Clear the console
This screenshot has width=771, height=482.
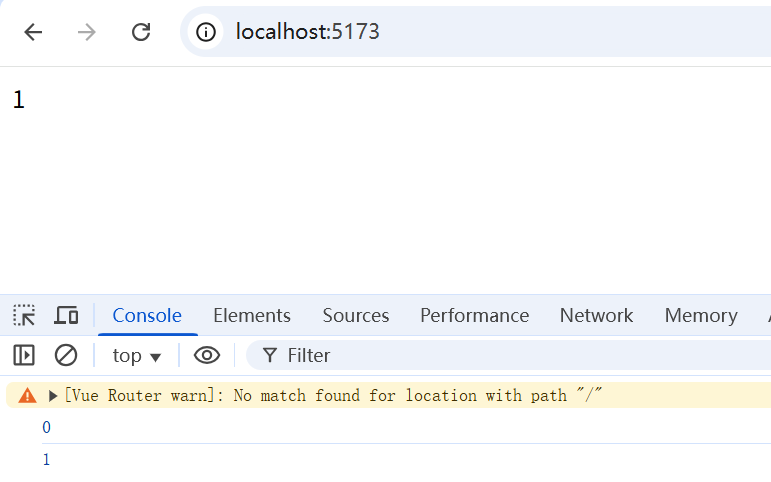point(66,355)
